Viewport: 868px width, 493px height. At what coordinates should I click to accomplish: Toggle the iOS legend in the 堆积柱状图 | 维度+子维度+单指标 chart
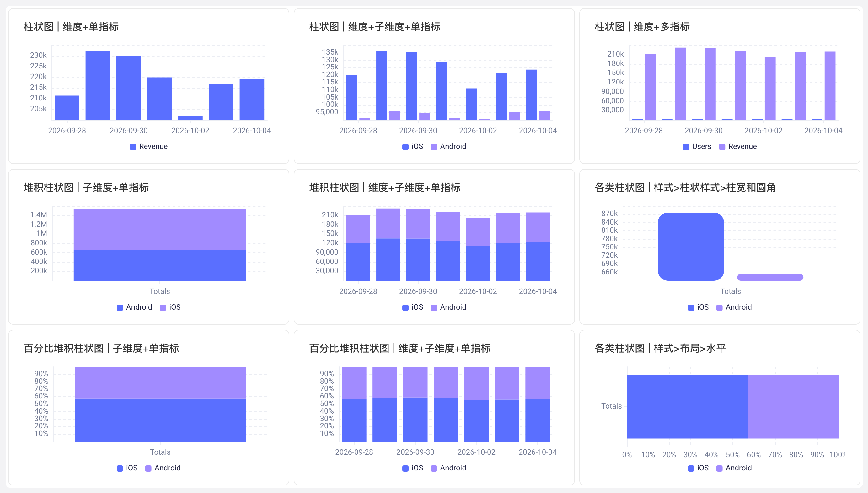[413, 307]
